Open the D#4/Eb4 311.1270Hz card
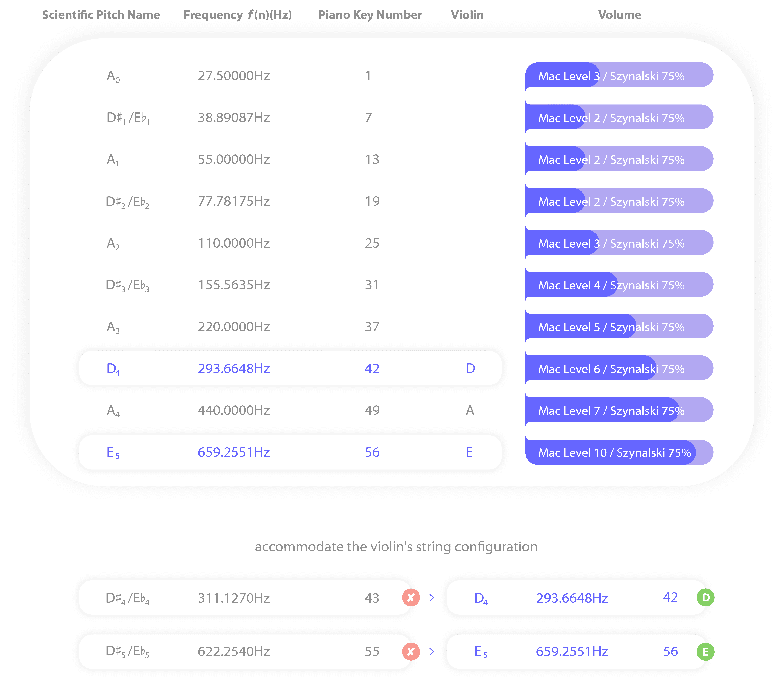The height and width of the screenshot is (686, 784). (245, 598)
